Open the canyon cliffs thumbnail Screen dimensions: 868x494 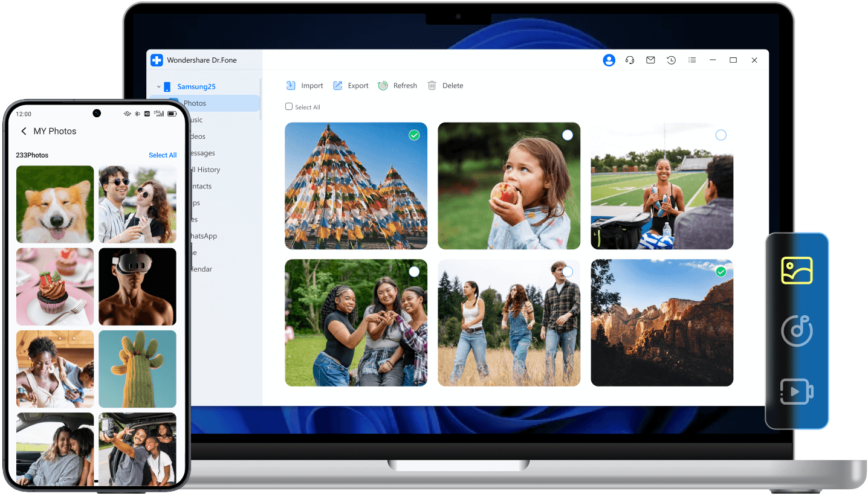click(x=662, y=323)
